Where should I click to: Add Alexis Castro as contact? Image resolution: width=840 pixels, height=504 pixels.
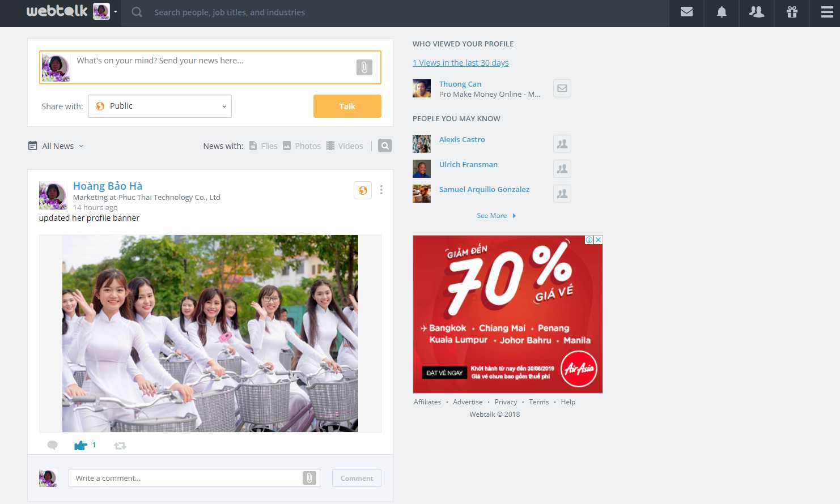(562, 144)
